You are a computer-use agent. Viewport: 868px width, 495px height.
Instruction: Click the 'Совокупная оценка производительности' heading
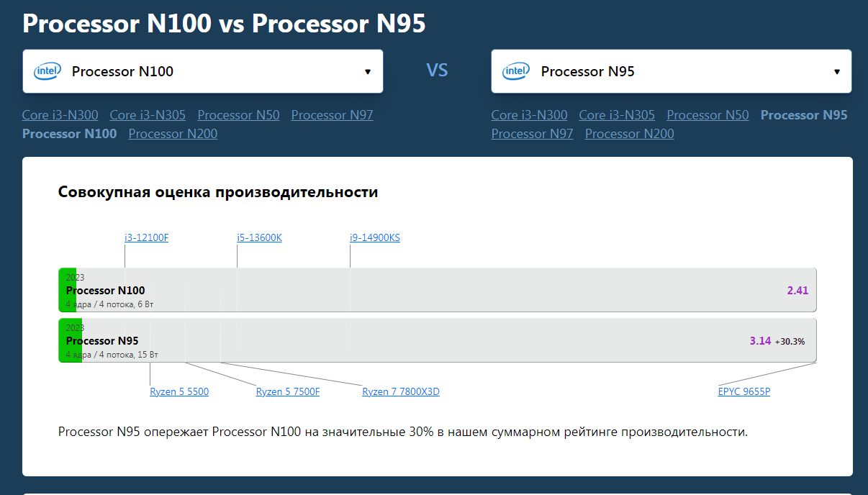[x=218, y=192]
